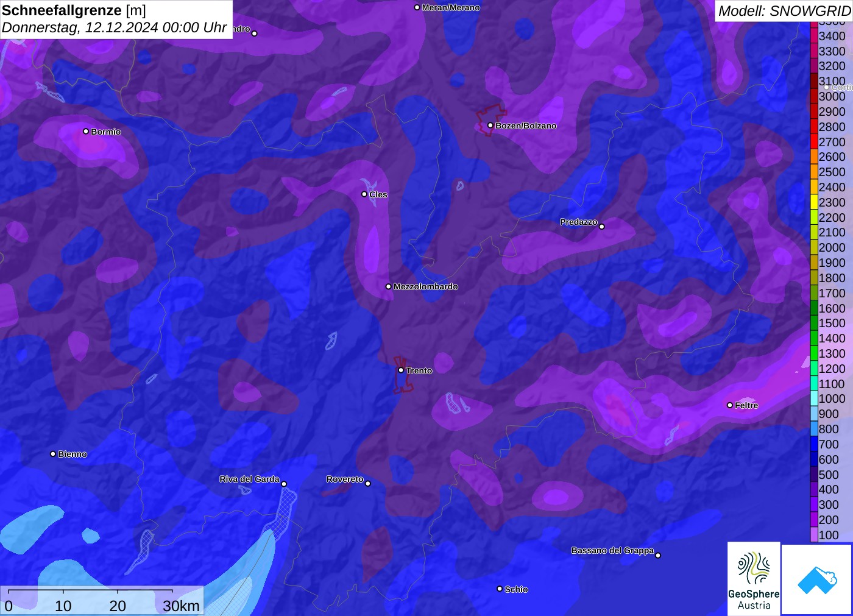Image resolution: width=853 pixels, height=616 pixels.
Task: Pick the 300 m legend swatch
Action: (813, 504)
